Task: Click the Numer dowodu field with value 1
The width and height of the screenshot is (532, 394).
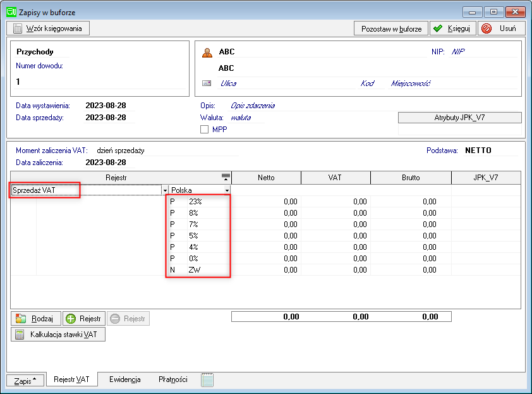Action: (100, 82)
